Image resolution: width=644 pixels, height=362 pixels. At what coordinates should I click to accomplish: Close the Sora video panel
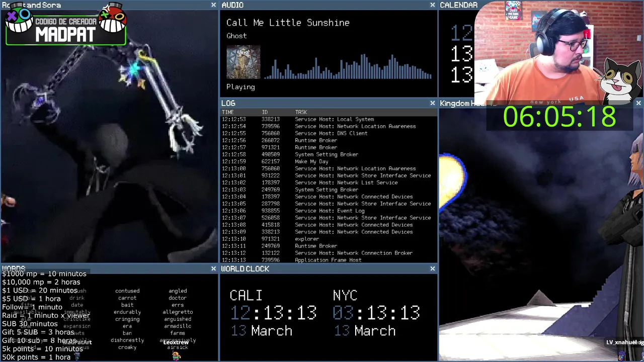[213, 5]
